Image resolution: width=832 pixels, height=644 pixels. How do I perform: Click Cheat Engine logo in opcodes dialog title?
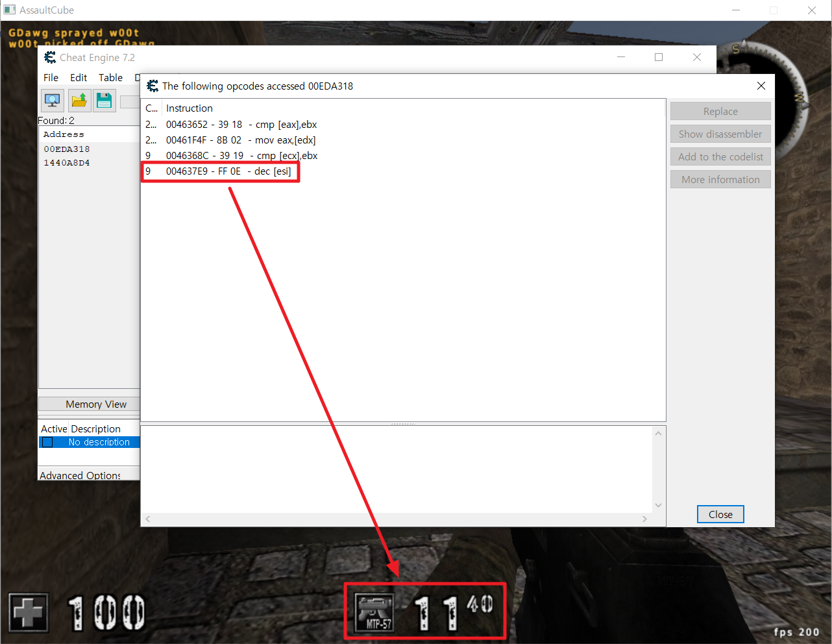[x=153, y=86]
